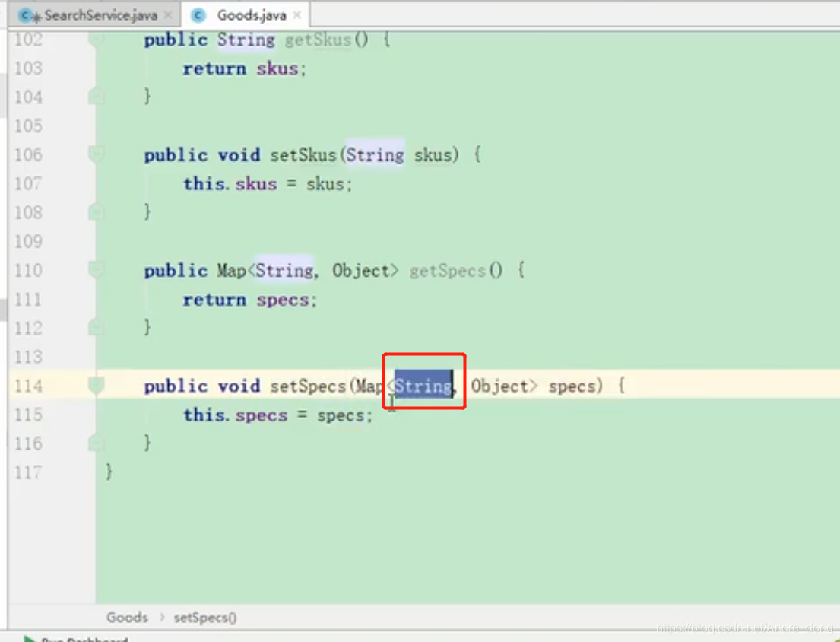The image size is (840, 642).
Task: Click fold end marker at line 108
Action: (96, 211)
